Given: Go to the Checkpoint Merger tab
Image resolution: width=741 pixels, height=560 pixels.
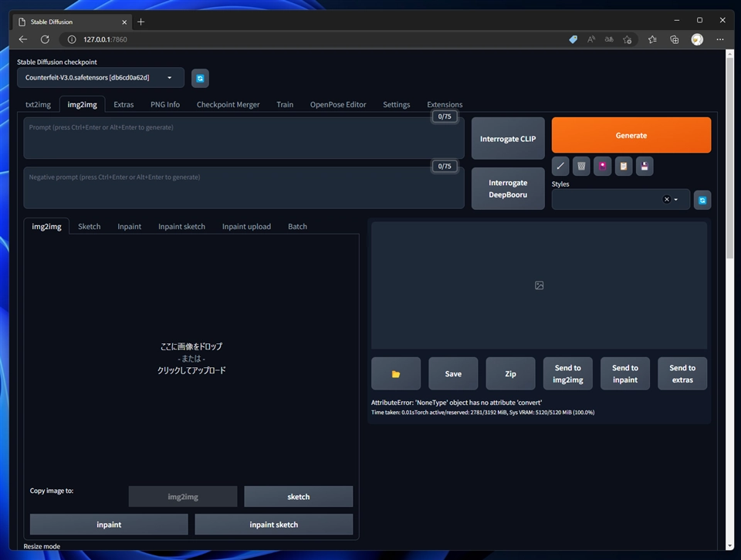Looking at the screenshot, I should point(228,104).
